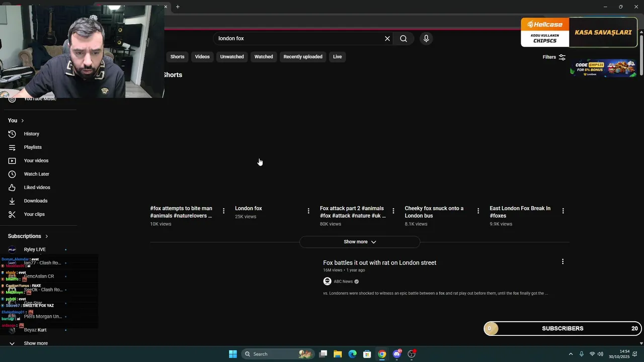Viewport: 644px width, 362px height.
Task: Open 'Fox attack part 2 #animals' short
Action: pyautogui.click(x=353, y=212)
